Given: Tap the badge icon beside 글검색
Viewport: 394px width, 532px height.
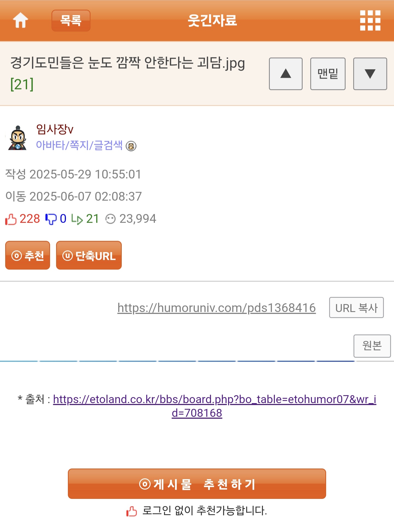Looking at the screenshot, I should (131, 146).
